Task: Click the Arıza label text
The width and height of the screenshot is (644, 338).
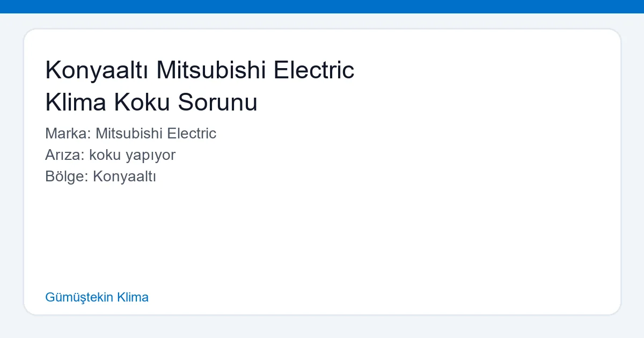Action: (63, 155)
